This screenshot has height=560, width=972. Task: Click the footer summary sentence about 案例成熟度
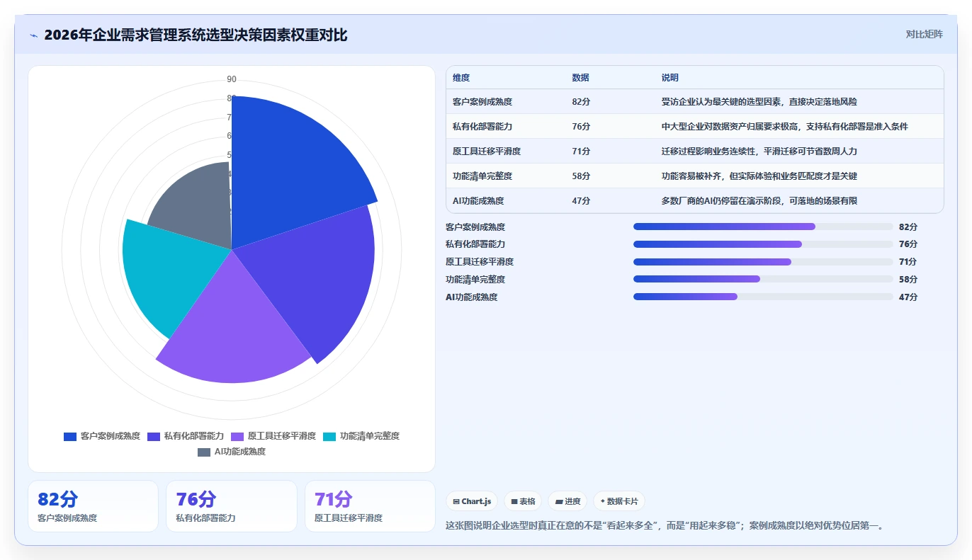coord(665,526)
